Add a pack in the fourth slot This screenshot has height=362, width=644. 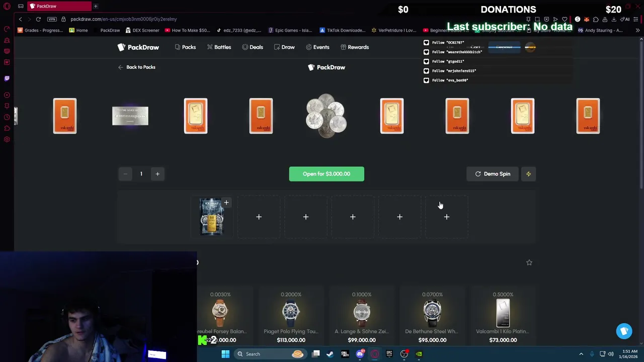pos(353,217)
